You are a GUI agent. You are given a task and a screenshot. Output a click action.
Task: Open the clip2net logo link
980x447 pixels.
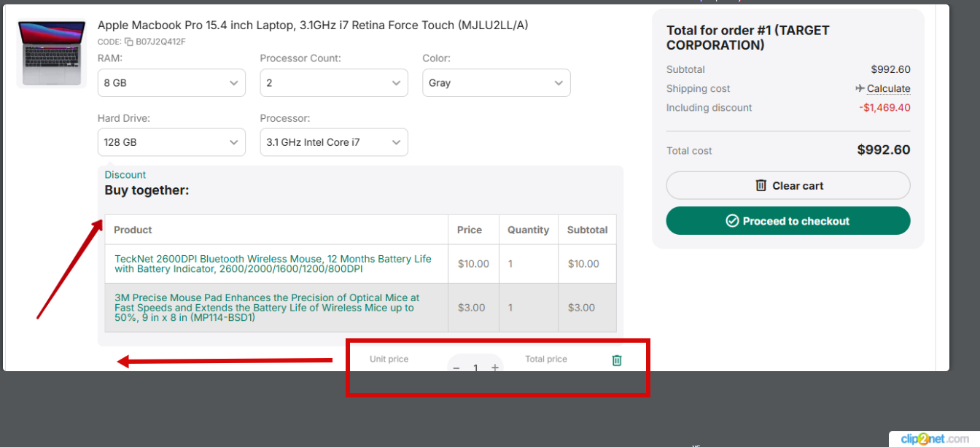[935, 438]
